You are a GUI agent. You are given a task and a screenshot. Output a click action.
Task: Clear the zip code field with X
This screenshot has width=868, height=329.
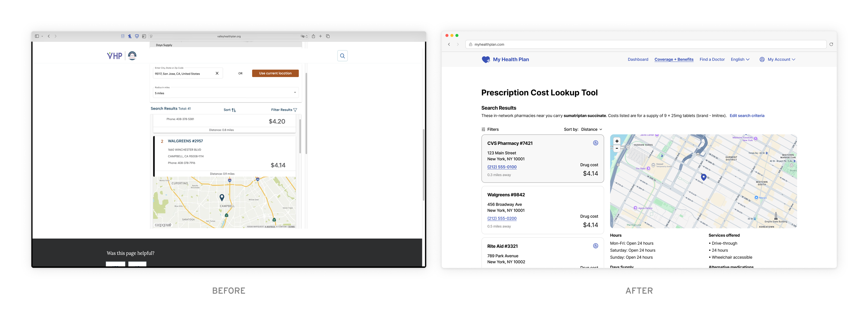(x=217, y=73)
